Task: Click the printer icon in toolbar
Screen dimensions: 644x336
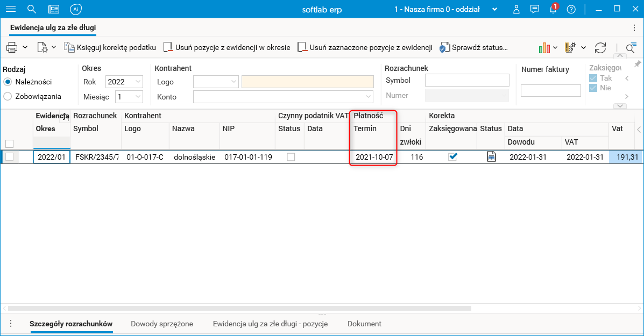Action: (12, 48)
